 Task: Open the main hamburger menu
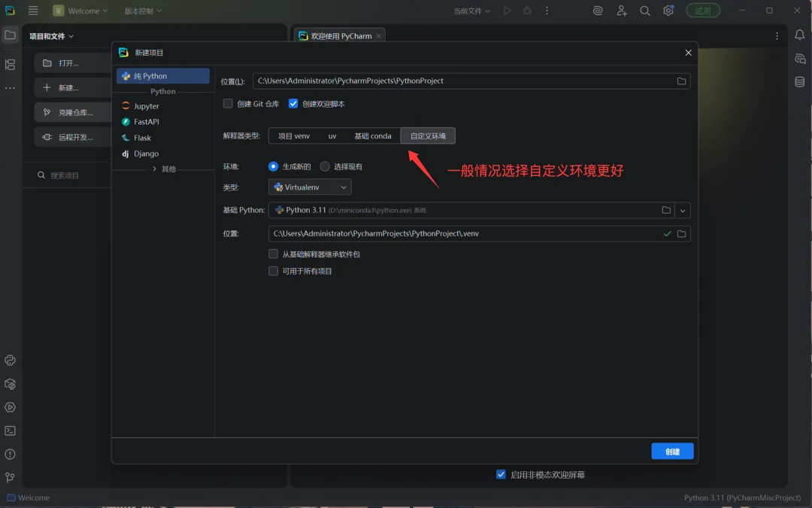click(32, 11)
